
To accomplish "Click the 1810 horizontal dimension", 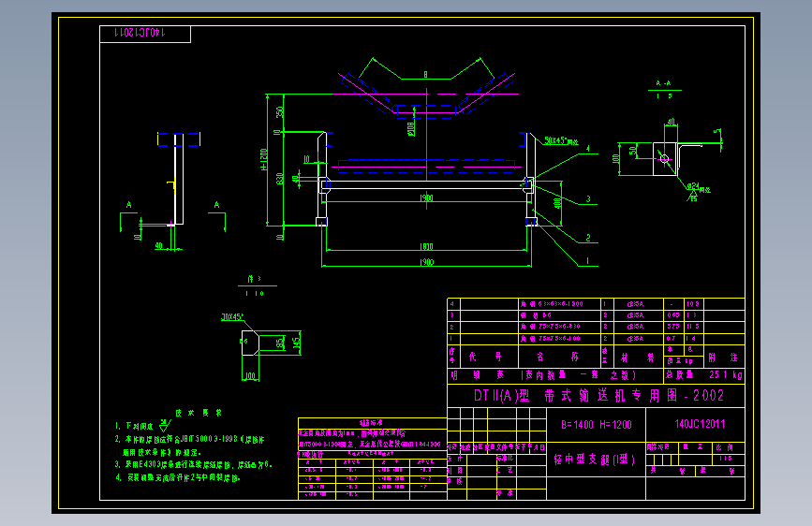I will click(426, 246).
